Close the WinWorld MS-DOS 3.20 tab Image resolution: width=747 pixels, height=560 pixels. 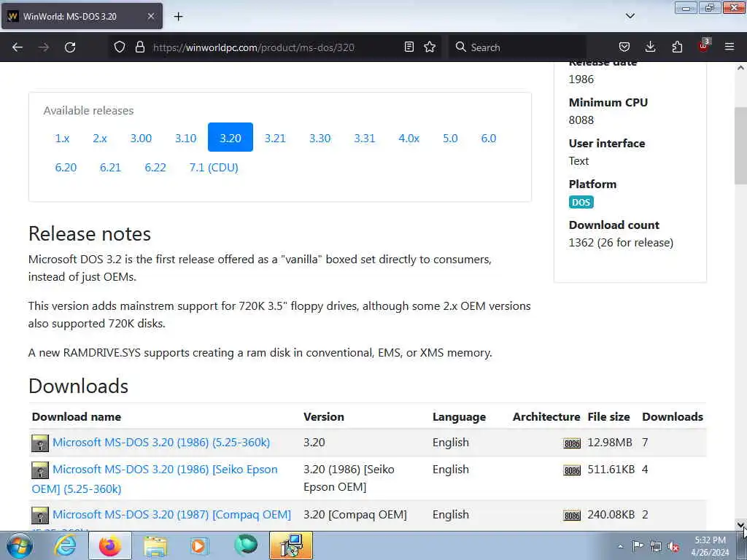point(150,16)
